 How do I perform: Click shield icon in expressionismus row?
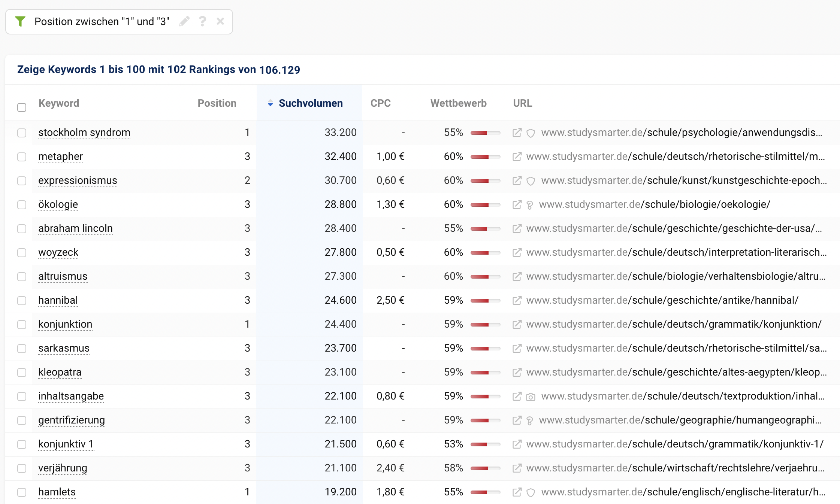point(531,181)
